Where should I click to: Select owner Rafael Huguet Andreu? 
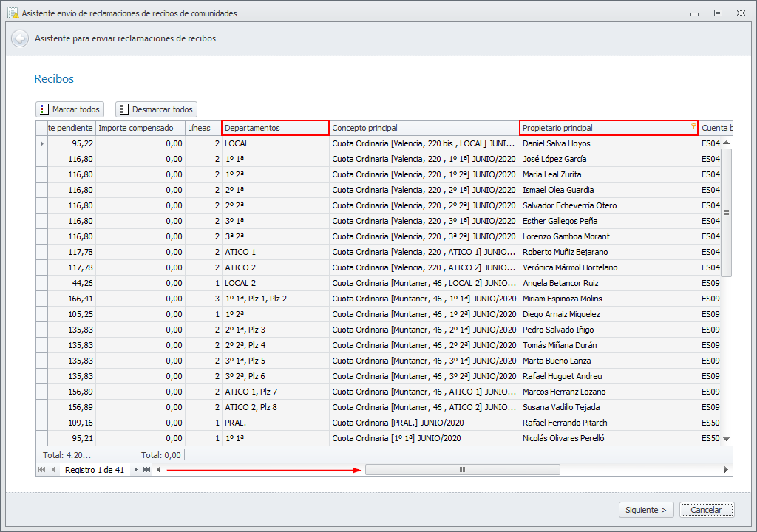click(x=563, y=375)
